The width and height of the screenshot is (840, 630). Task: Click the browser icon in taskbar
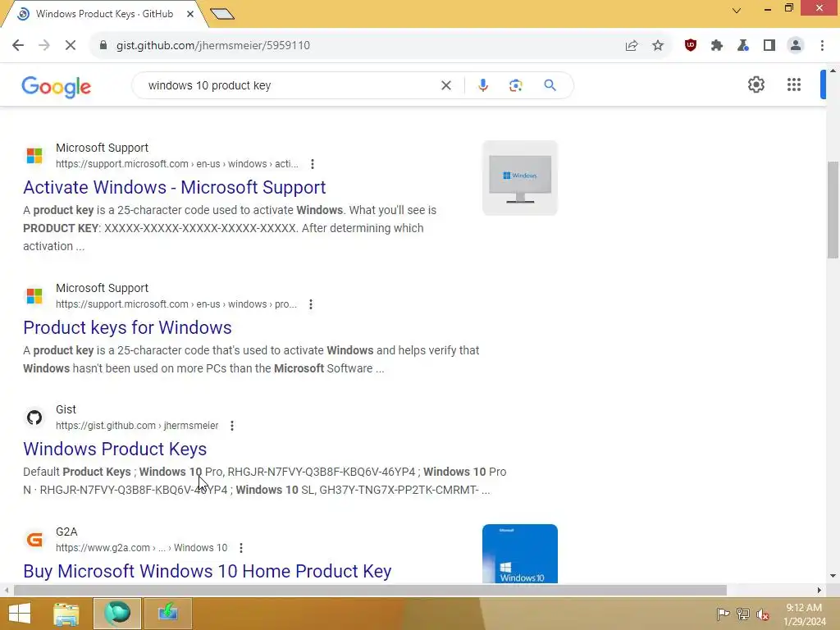117,614
